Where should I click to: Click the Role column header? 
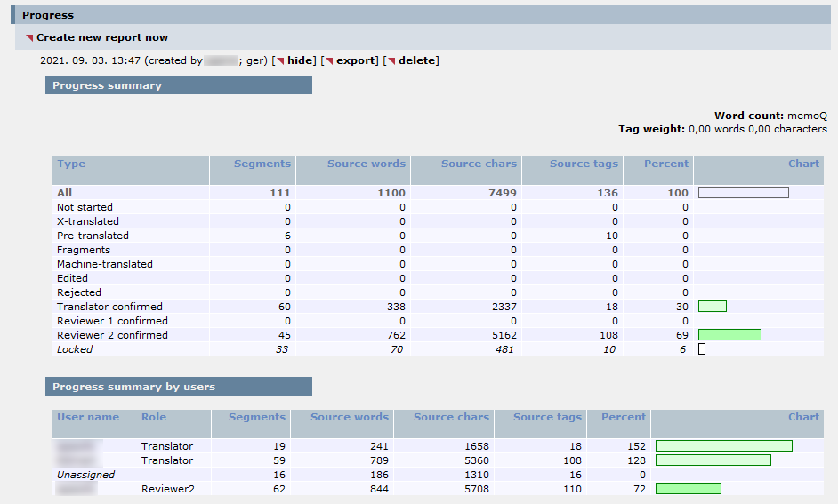tap(154, 417)
